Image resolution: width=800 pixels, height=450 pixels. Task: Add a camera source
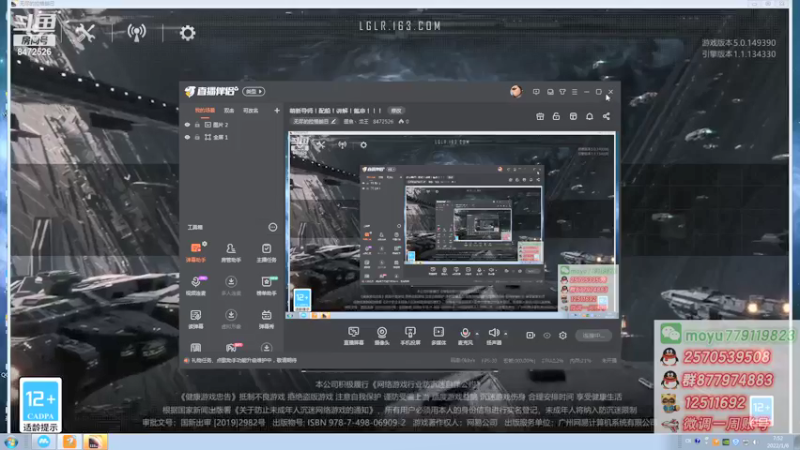pos(382,336)
